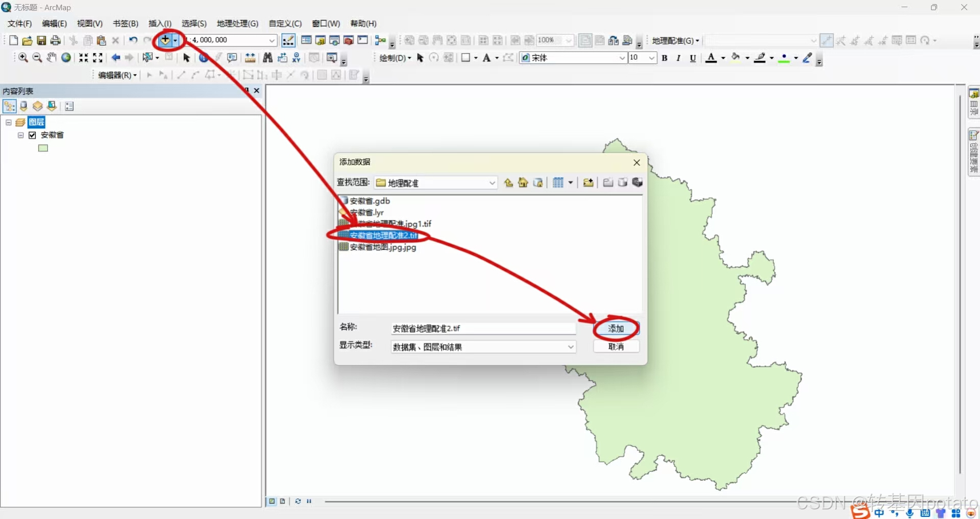Open the Python window
Screen dimensions: 980x519
pyautogui.click(x=363, y=40)
